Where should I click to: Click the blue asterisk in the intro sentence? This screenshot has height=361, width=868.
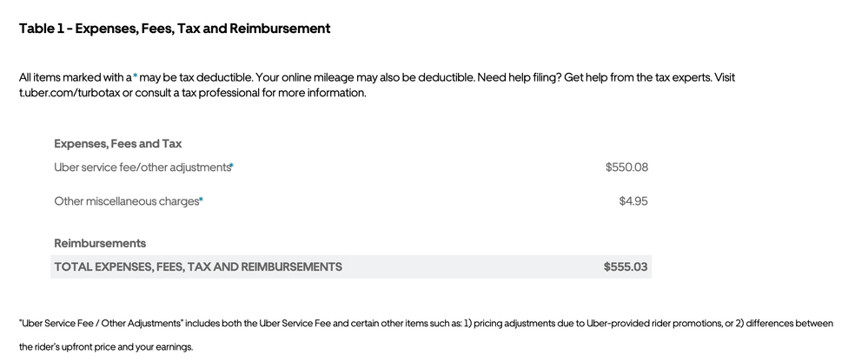click(135, 76)
